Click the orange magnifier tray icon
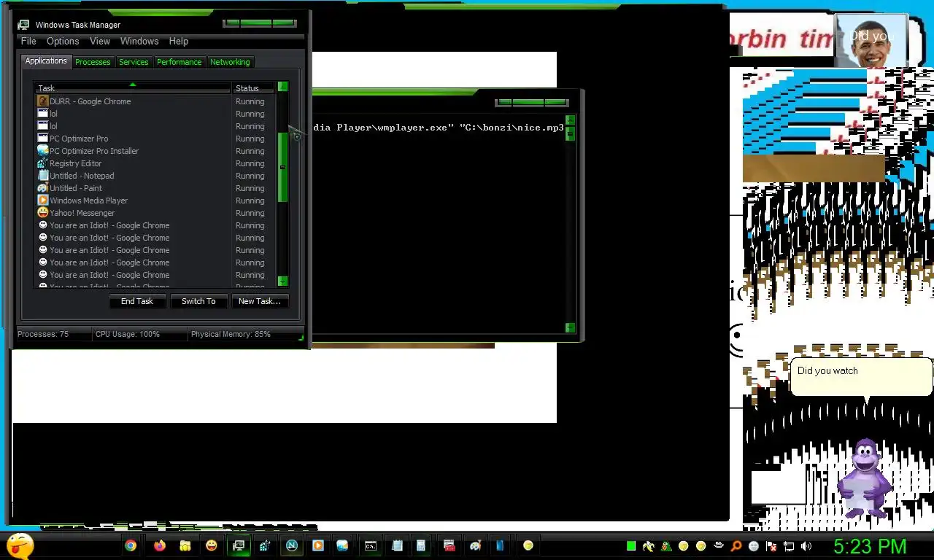The image size is (934, 560). point(736,546)
